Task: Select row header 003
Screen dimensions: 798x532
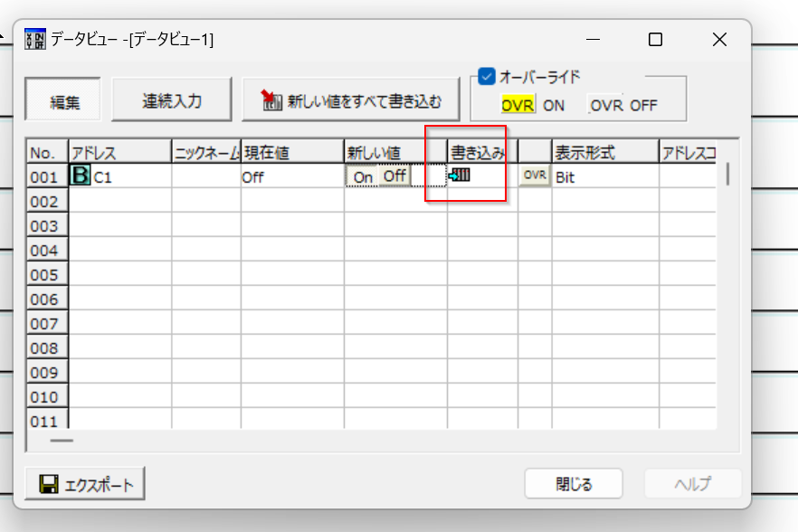Action: pos(47,225)
